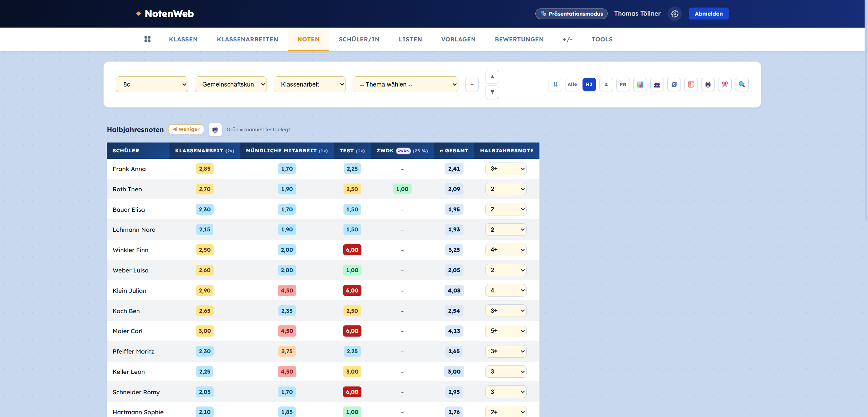Open the abacus calculator icon

tap(691, 84)
